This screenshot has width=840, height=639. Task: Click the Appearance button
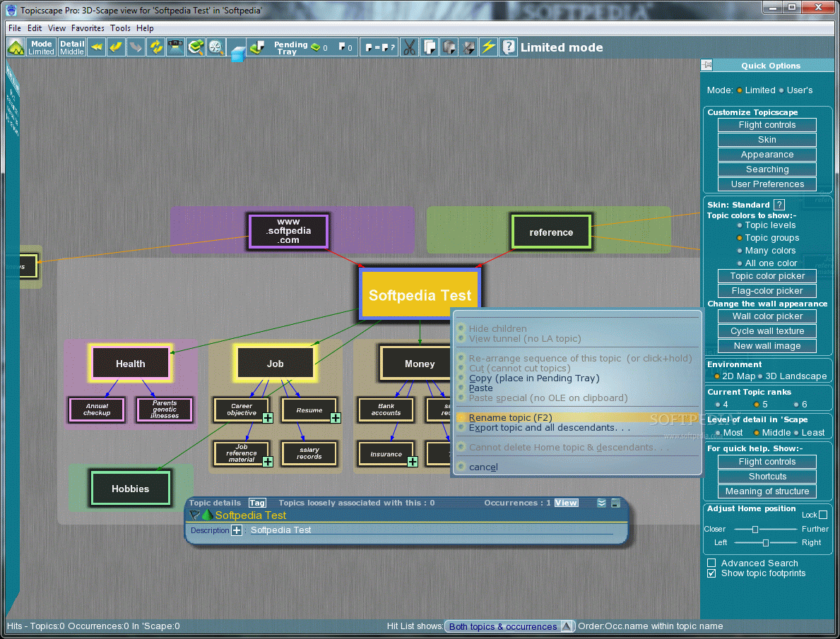pyautogui.click(x=767, y=155)
